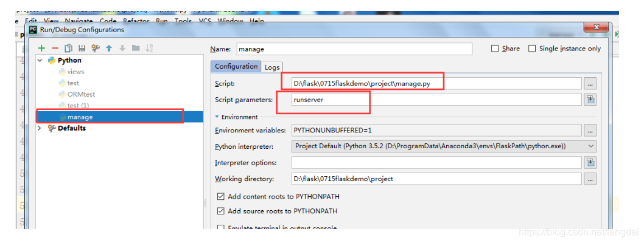Viewport: 644px width, 243px height.
Task: Select the Configuration tab
Action: click(236, 66)
